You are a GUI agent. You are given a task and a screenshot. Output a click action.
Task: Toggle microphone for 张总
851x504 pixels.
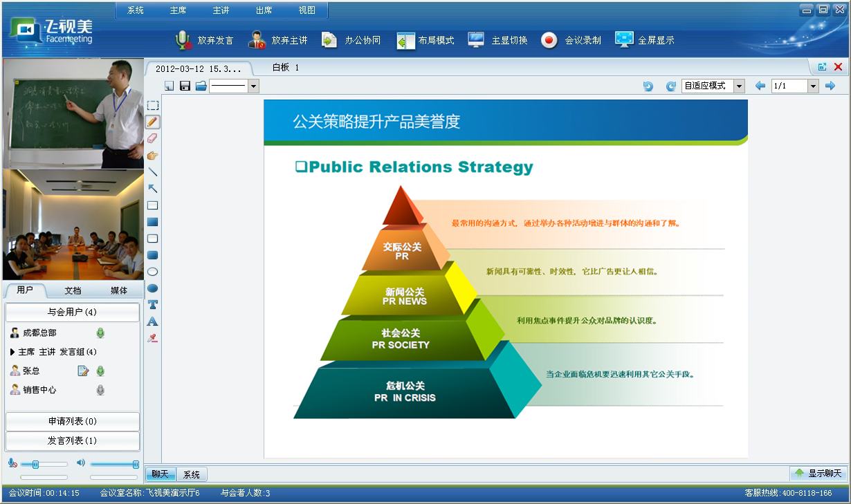[x=100, y=371]
